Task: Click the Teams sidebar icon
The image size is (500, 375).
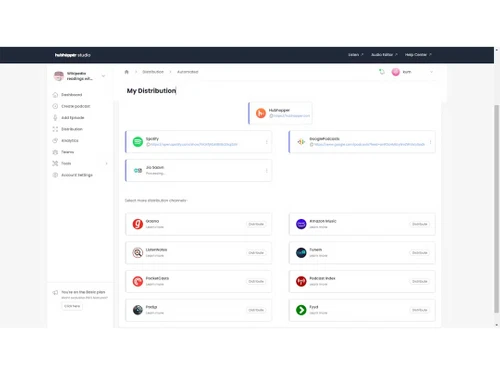Action: coord(55,152)
